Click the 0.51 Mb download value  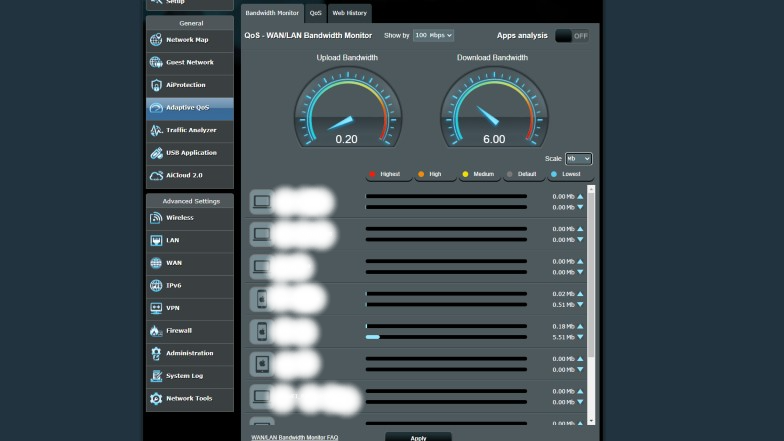tap(564, 304)
